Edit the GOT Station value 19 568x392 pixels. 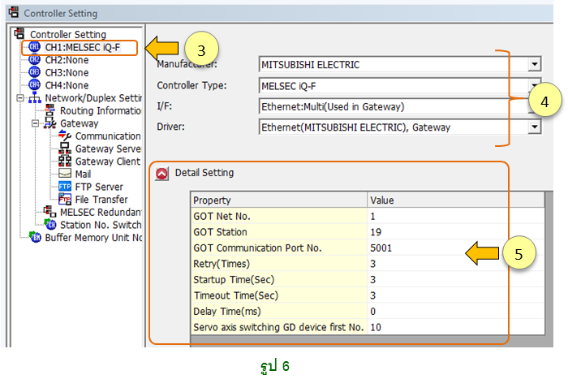click(x=456, y=232)
